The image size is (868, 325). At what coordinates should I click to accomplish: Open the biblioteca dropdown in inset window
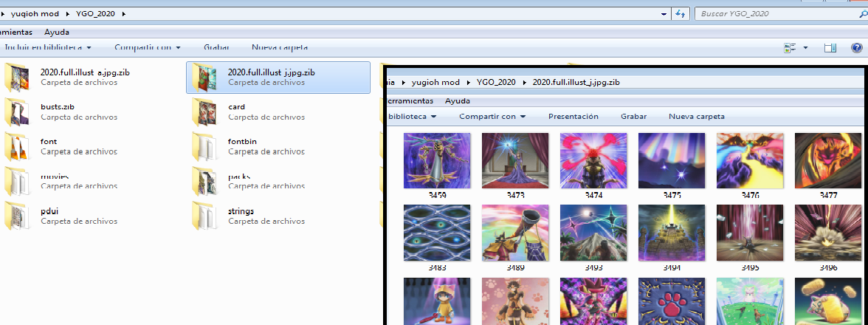click(x=413, y=116)
